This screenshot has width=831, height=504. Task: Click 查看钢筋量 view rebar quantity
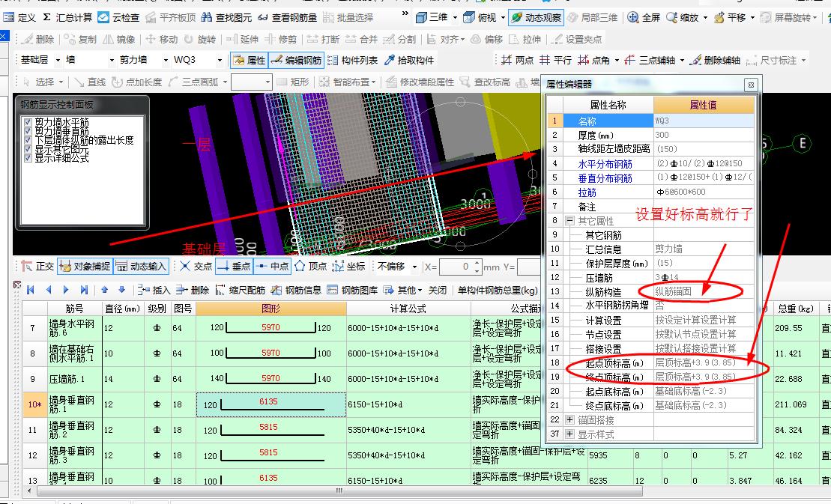287,17
